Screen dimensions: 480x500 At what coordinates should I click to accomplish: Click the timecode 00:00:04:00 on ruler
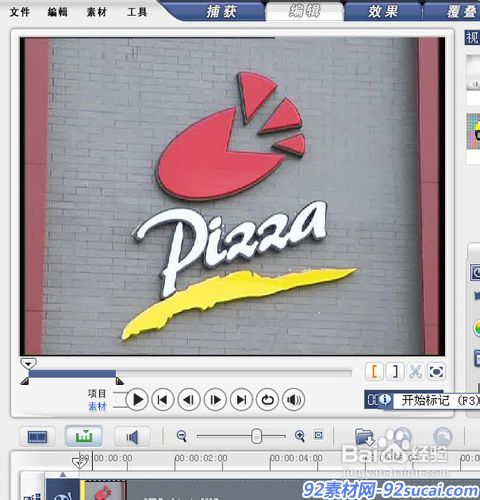296,458
